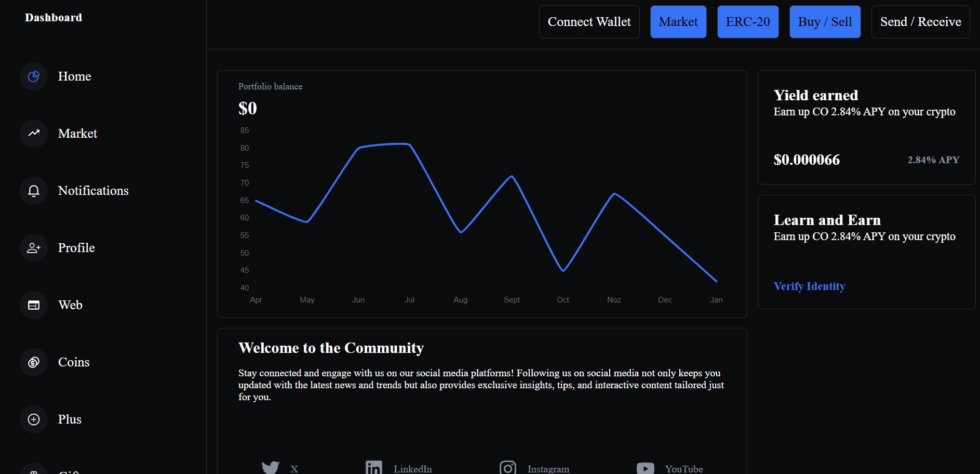Click the Profile add-user icon
This screenshot has height=474, width=980.
pos(33,247)
